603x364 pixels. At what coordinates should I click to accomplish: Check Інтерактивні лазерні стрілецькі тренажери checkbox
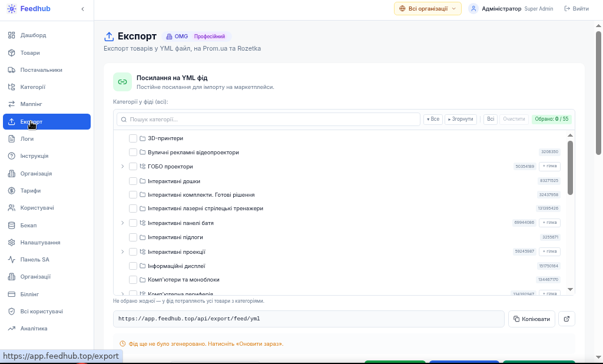click(133, 209)
